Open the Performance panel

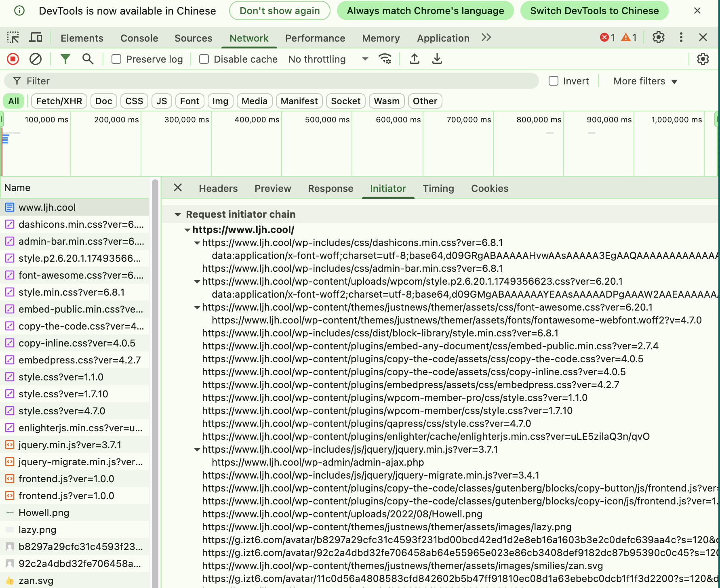click(315, 38)
